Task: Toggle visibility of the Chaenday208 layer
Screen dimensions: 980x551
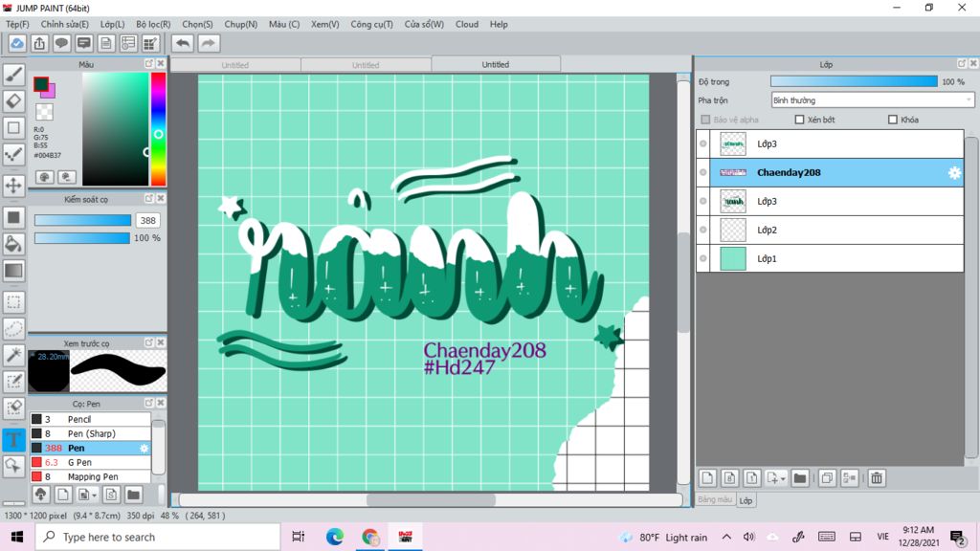Action: [703, 172]
